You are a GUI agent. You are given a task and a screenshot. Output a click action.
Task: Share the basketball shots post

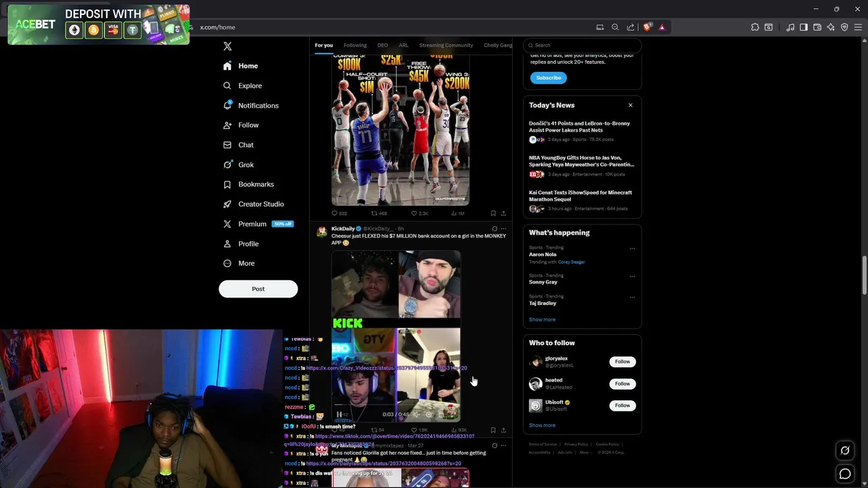point(503,213)
